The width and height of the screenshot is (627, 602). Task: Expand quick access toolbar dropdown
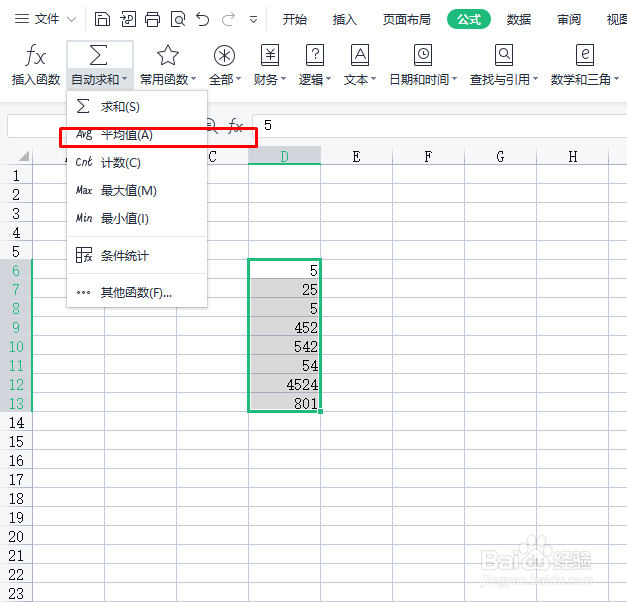coord(253,19)
